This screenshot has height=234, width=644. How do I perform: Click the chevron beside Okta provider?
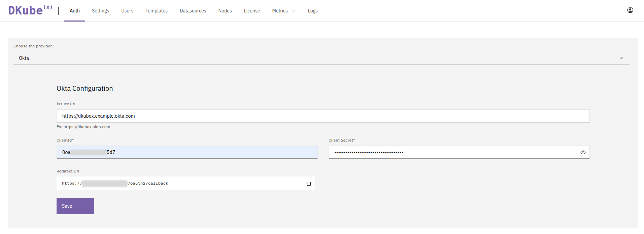point(621,58)
